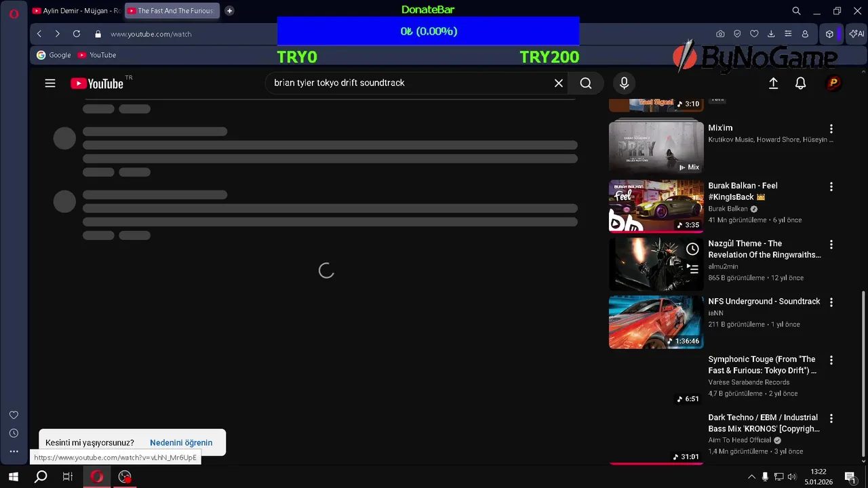
Task: Open the YouTube bookmark in bookmarks bar
Action: pyautogui.click(x=97, y=55)
